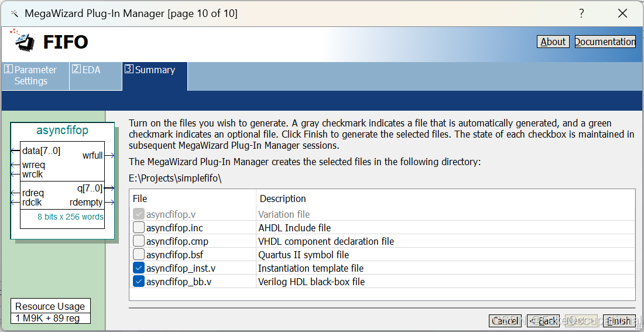
Task: Click the Cancel button
Action: 505,321
